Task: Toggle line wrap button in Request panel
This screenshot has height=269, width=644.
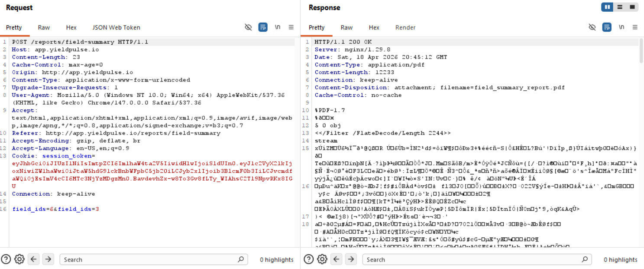Action: [263, 27]
